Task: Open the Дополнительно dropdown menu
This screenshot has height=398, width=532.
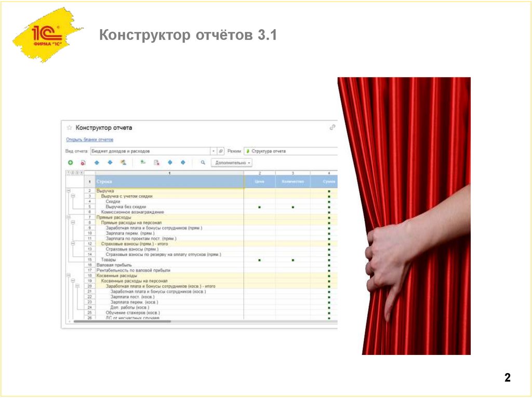Action: tap(232, 162)
